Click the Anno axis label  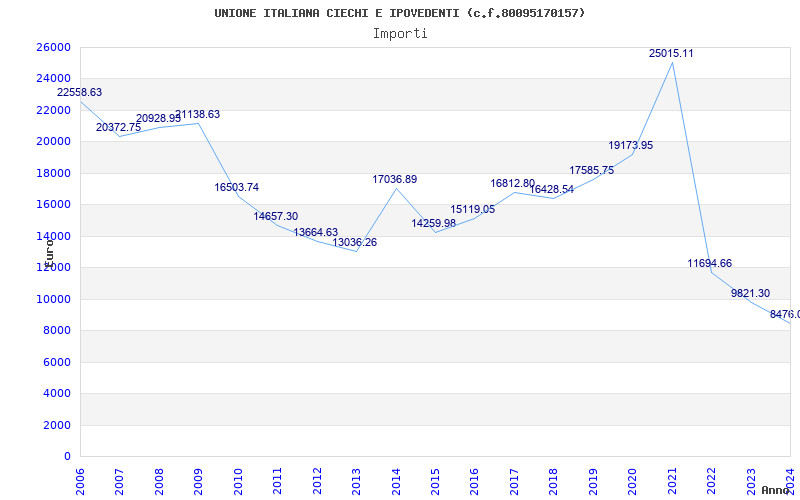pyautogui.click(x=774, y=490)
